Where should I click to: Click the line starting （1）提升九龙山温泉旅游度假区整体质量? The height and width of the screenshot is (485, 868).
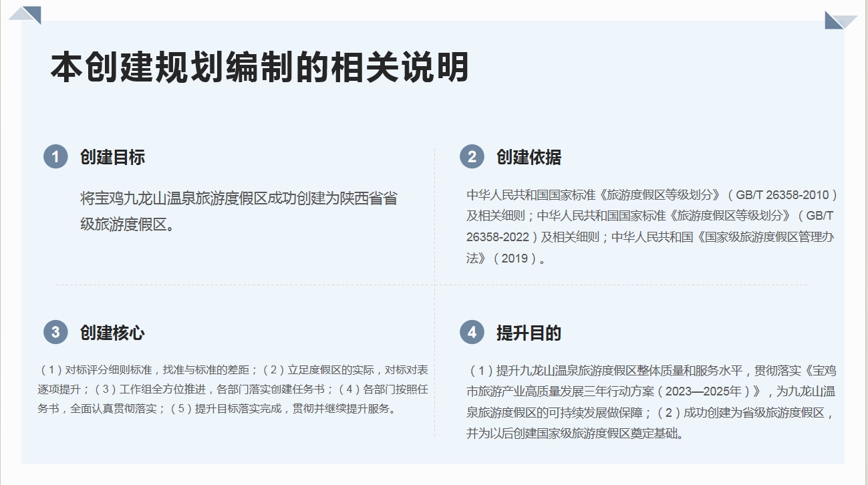click(654, 370)
